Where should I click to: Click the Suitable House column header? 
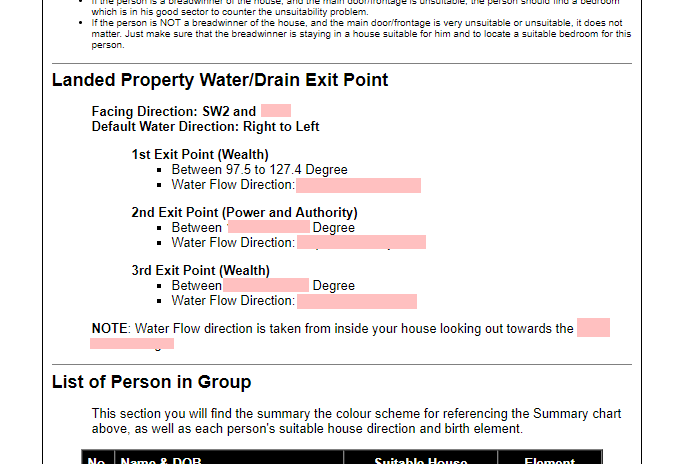tap(420, 461)
